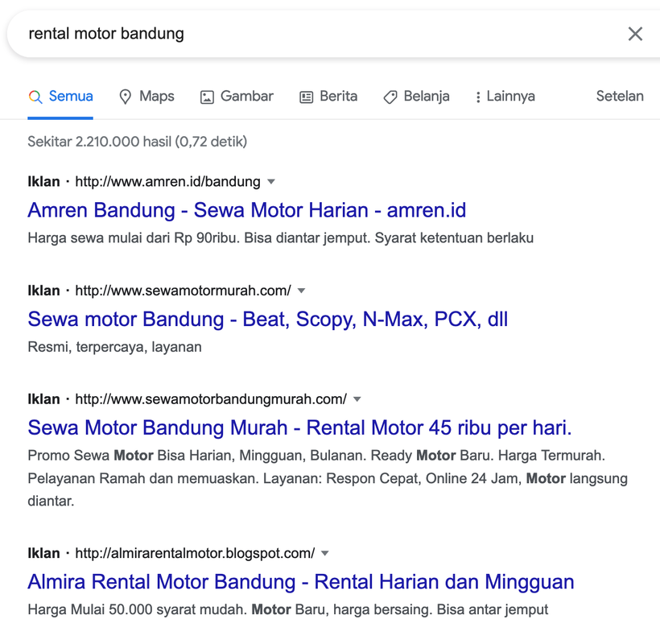660x644 pixels.
Task: Click the Maps pin icon
Action: [125, 97]
